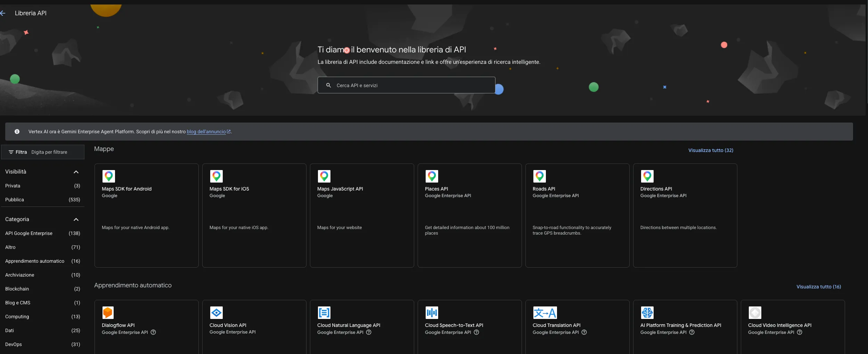
Task: Open the Places API map pin icon
Action: coord(432,176)
